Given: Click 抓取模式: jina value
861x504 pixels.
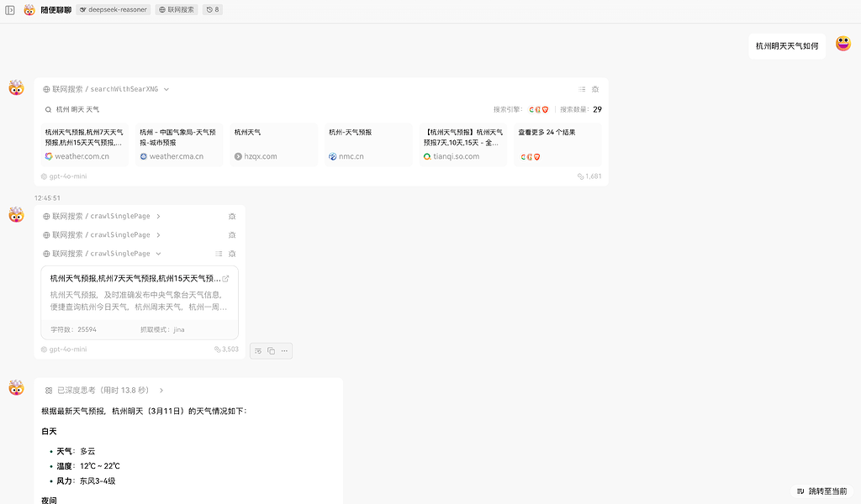Looking at the screenshot, I should [162, 329].
